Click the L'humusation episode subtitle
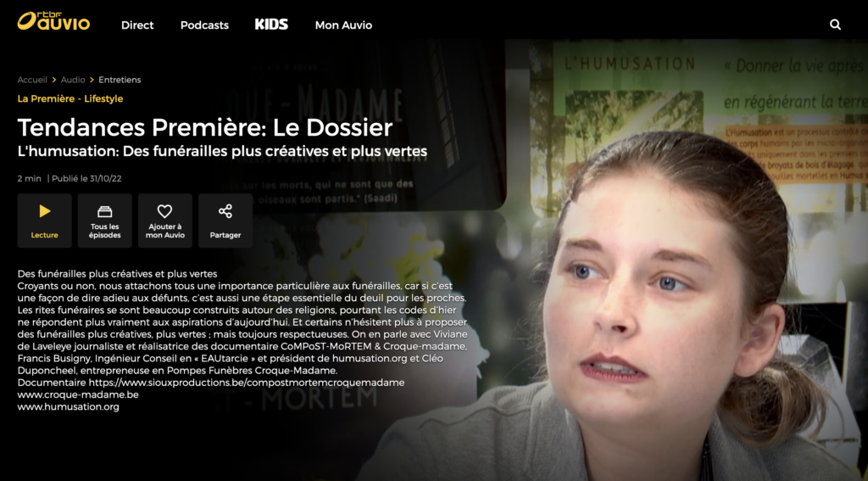 [222, 151]
